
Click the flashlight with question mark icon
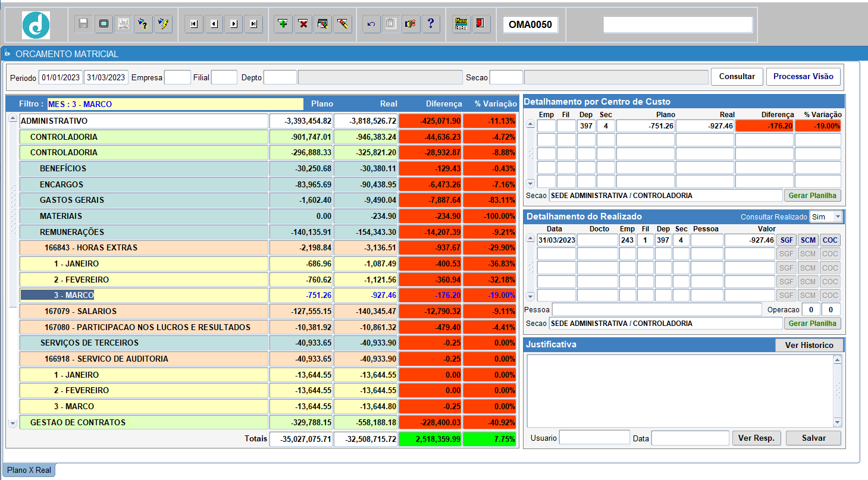[x=143, y=24]
